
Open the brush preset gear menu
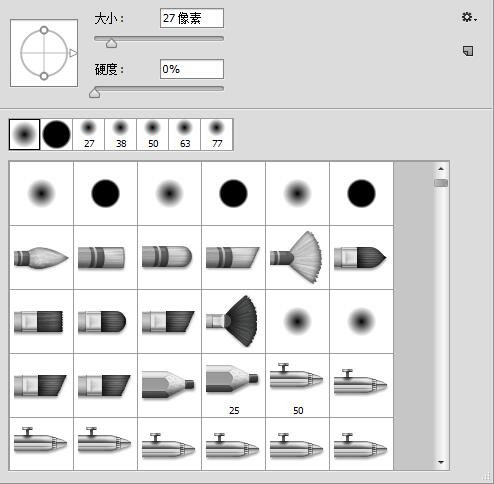click(469, 17)
